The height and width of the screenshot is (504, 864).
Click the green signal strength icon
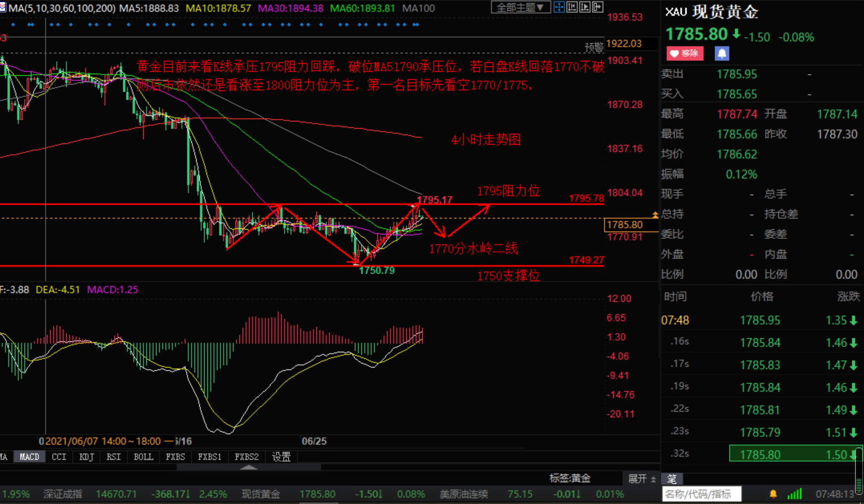(794, 494)
